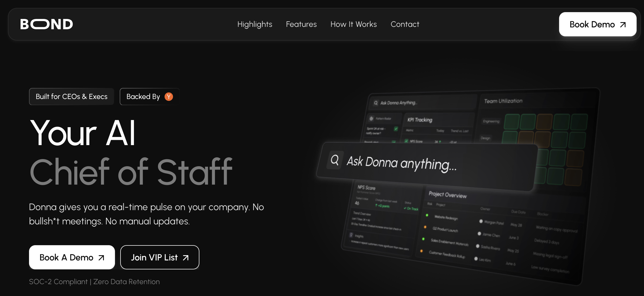
Task: Click the large Ask Donna anything search field
Action: point(427,166)
